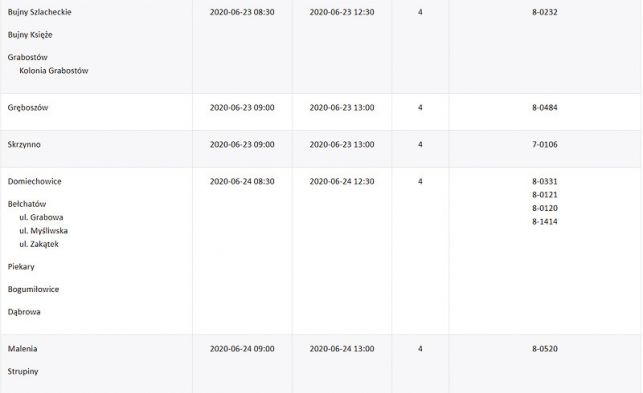Select the Bujny Księże row text

pyautogui.click(x=30, y=35)
